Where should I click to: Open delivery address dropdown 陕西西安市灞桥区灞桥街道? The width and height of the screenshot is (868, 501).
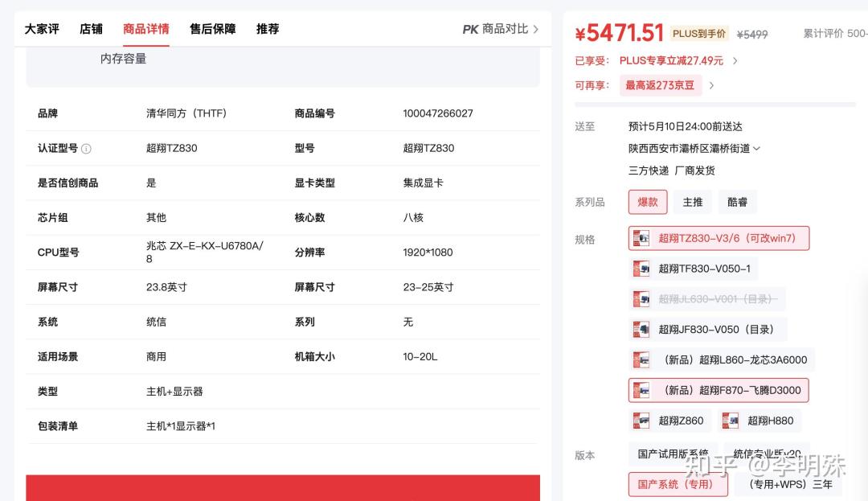[694, 148]
